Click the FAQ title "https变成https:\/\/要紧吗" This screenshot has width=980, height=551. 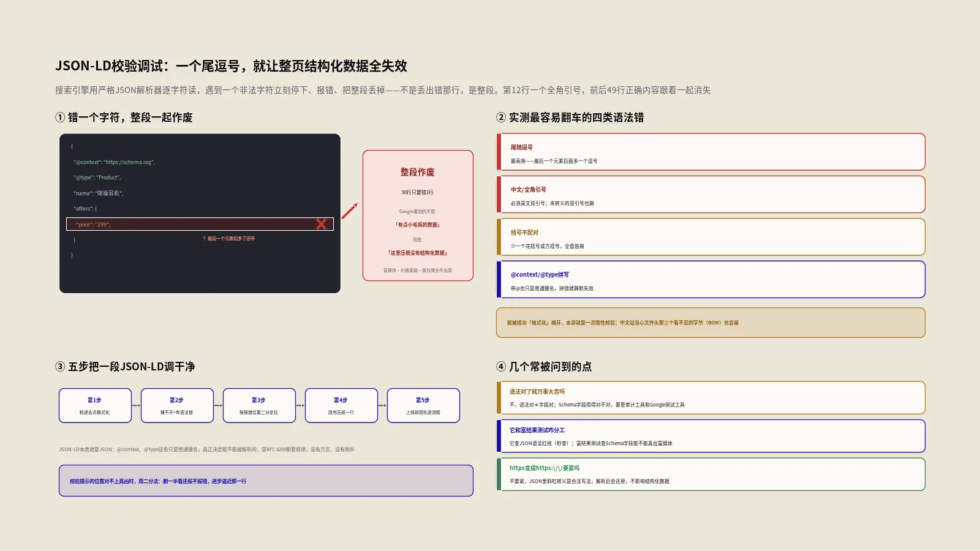545,468
